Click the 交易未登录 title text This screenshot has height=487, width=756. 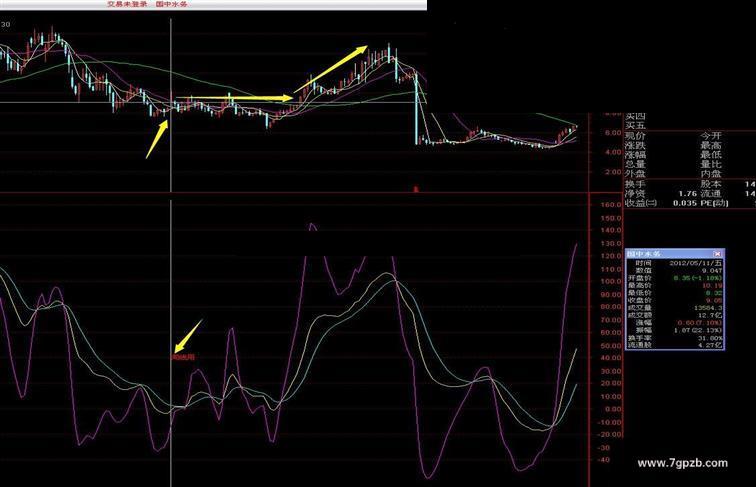pyautogui.click(x=127, y=4)
